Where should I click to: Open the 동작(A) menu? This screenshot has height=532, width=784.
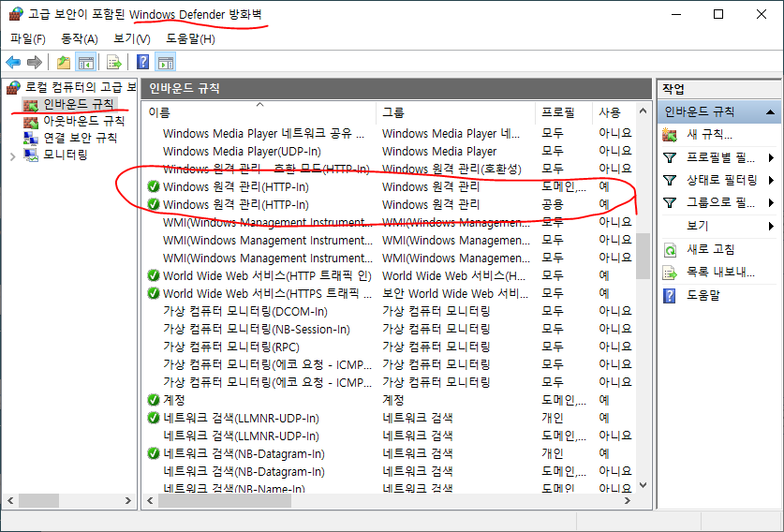click(x=80, y=39)
